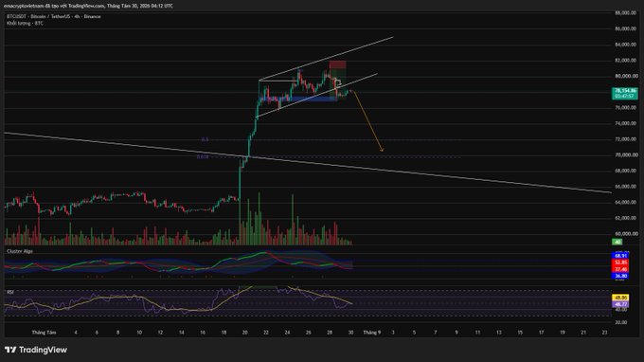
Task: Click date label 13 on the time axis
Action: click(x=498, y=333)
